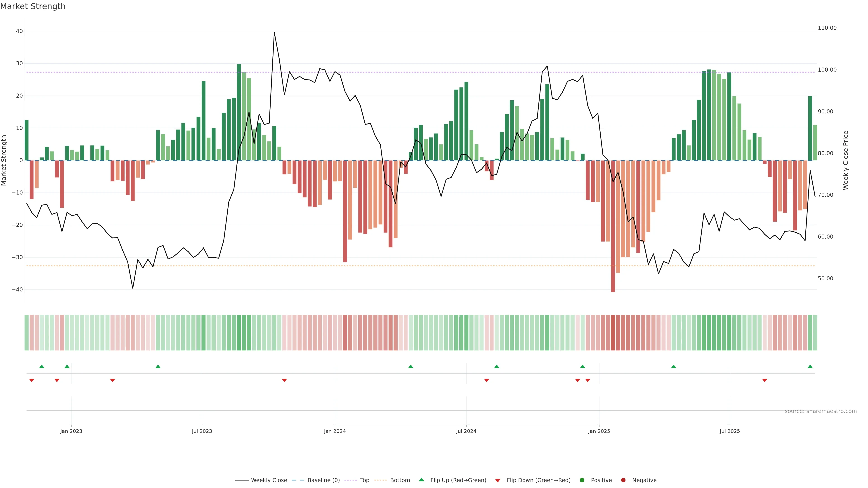Click the source: sharemaestro.com text
The width and height of the screenshot is (868, 488).
pyautogui.click(x=821, y=411)
